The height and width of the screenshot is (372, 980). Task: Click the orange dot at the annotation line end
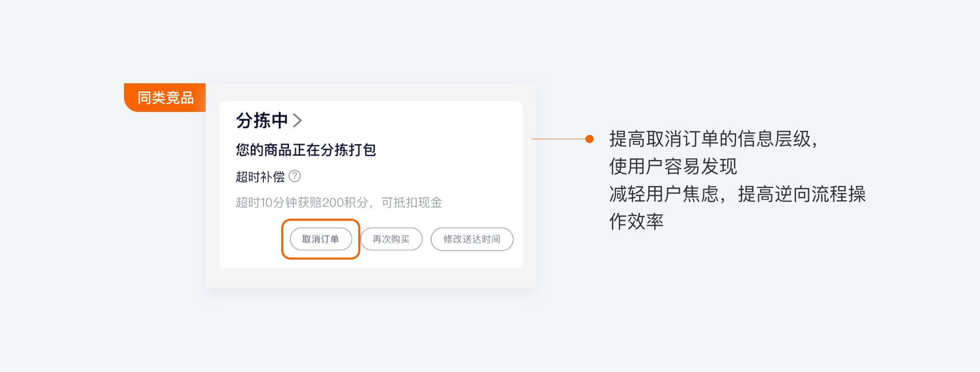coord(590,139)
